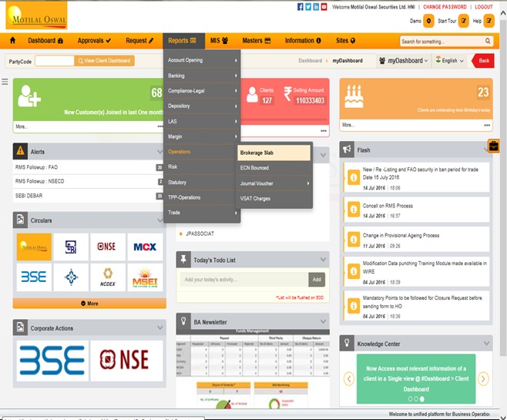Collapse the BA Newsletter panel
The height and width of the screenshot is (420, 507).
click(323, 321)
